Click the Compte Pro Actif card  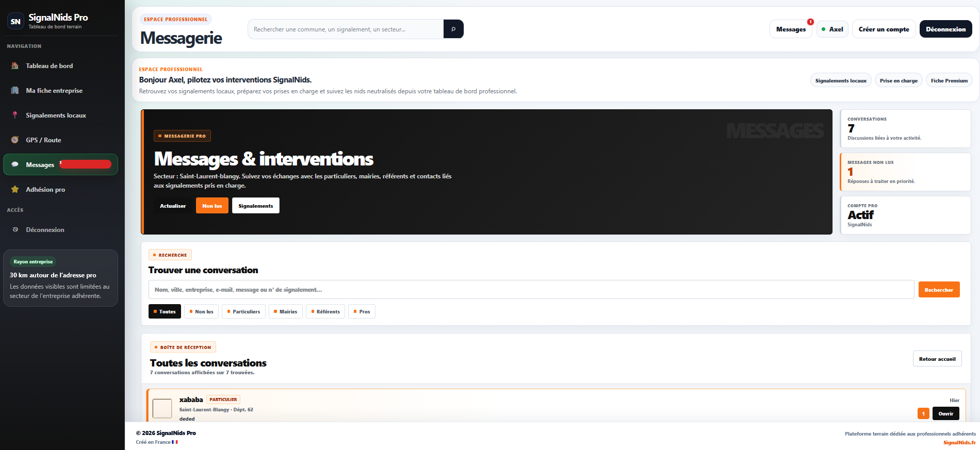905,215
